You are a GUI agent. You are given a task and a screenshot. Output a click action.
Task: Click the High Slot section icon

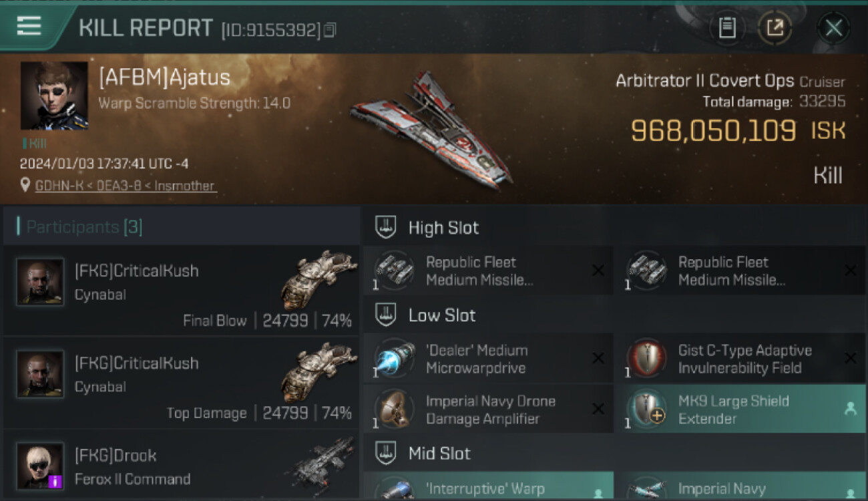[x=386, y=227]
